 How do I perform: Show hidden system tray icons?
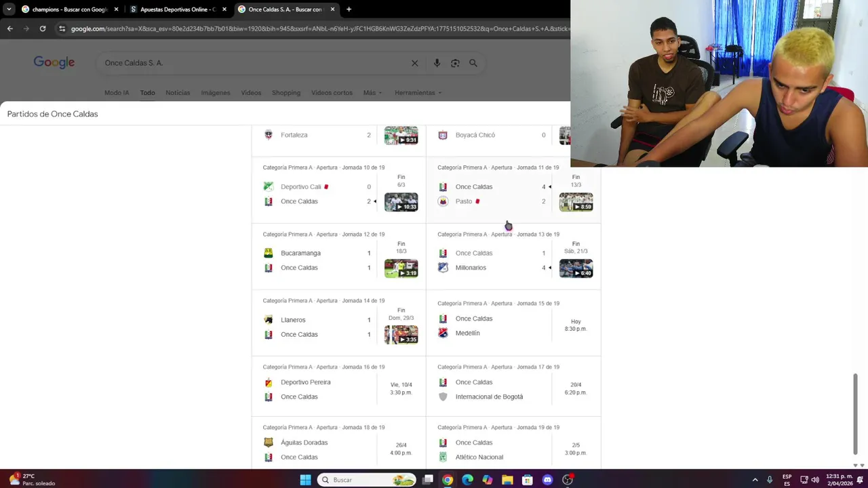[755, 480]
